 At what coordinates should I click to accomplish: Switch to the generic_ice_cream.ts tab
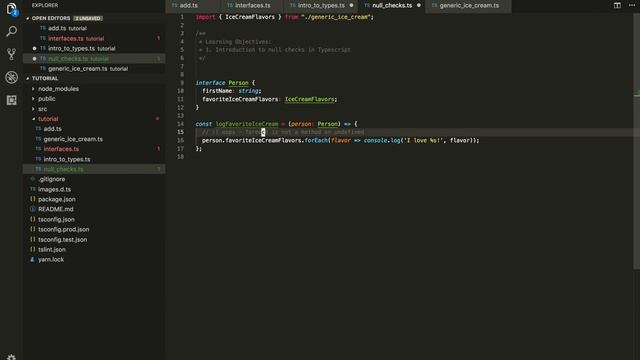(469, 6)
